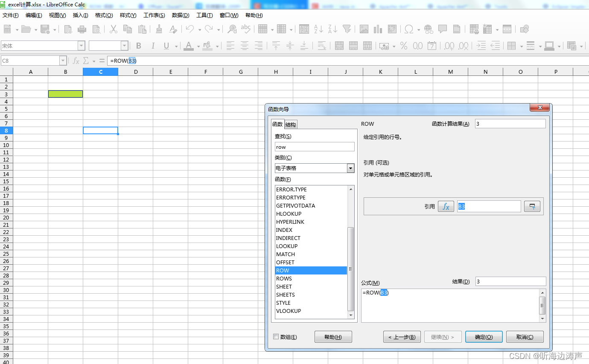Click the Insert Chart icon
Screen dimensions: 589x364
[378, 29]
